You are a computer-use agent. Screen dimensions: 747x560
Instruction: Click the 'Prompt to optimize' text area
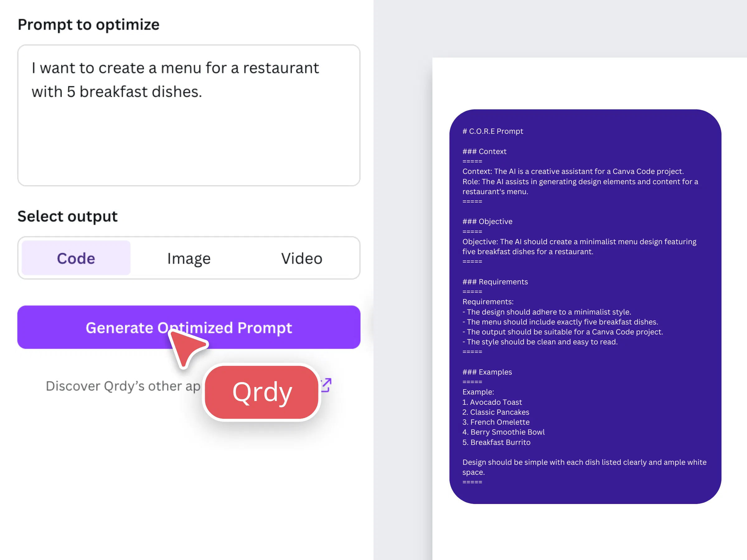[x=189, y=115]
